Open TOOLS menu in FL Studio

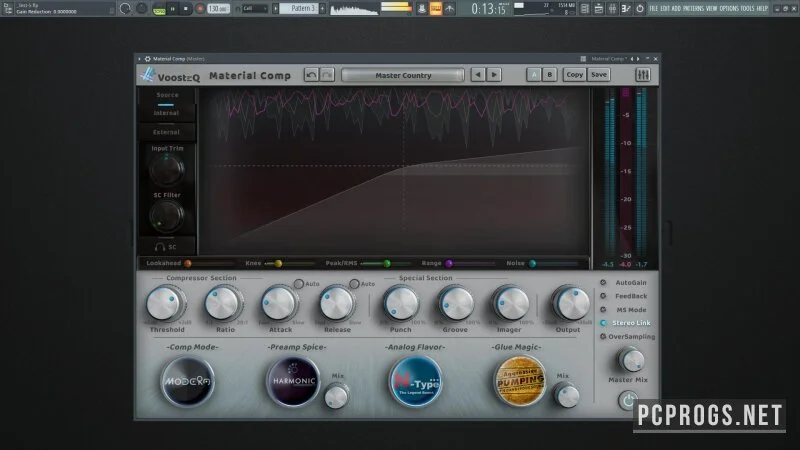[x=747, y=9]
